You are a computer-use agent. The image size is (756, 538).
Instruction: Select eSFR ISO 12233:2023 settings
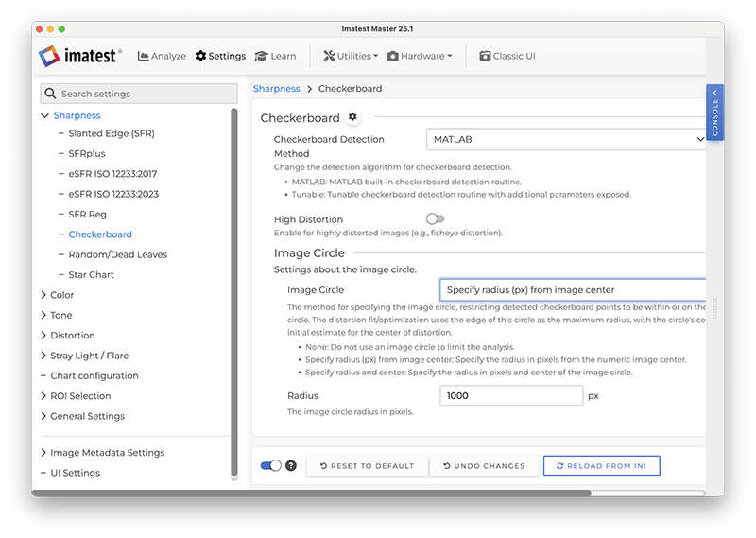pyautogui.click(x=113, y=194)
